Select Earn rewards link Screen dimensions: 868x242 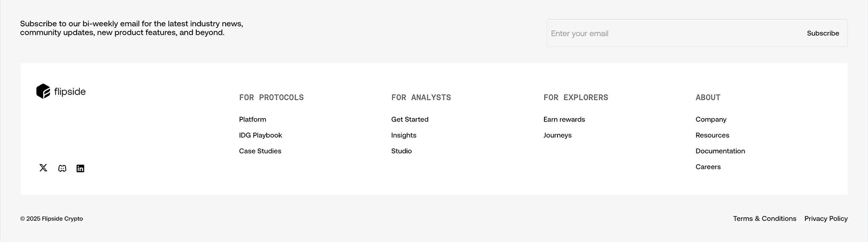tap(564, 119)
